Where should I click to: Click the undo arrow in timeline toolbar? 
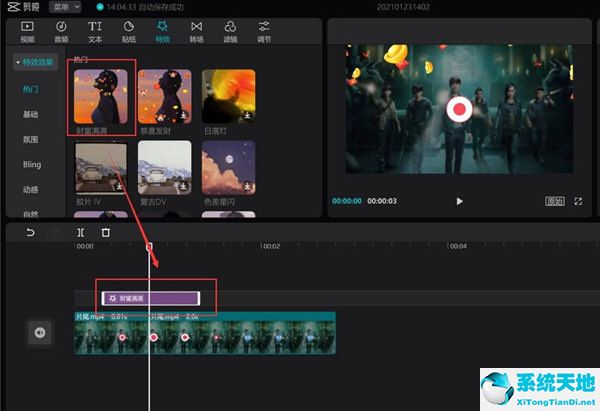tap(30, 232)
